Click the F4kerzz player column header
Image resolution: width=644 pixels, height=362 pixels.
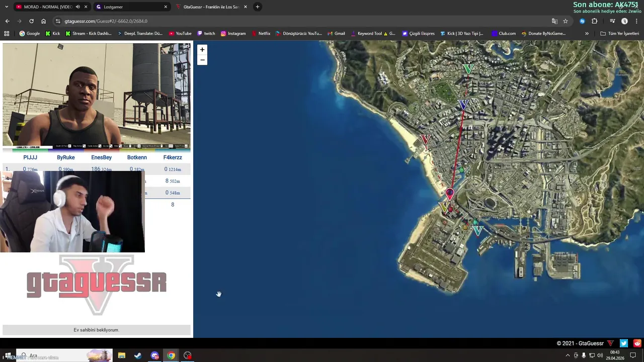(x=173, y=157)
